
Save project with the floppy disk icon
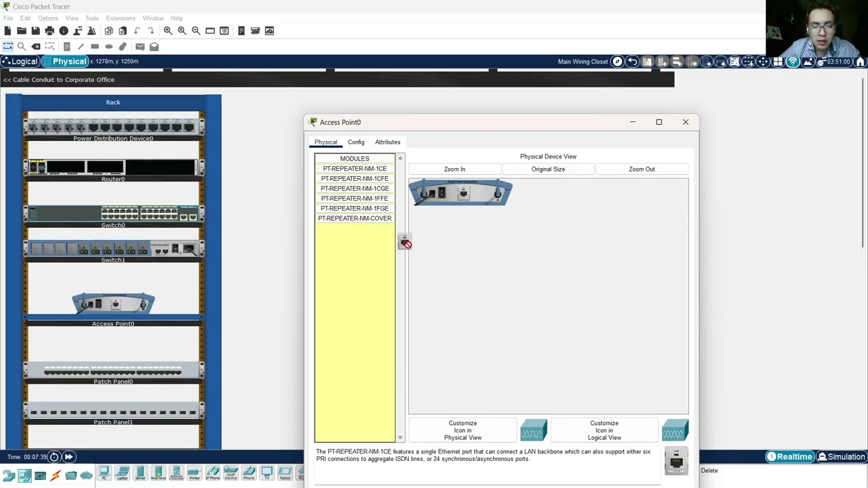pos(35,30)
